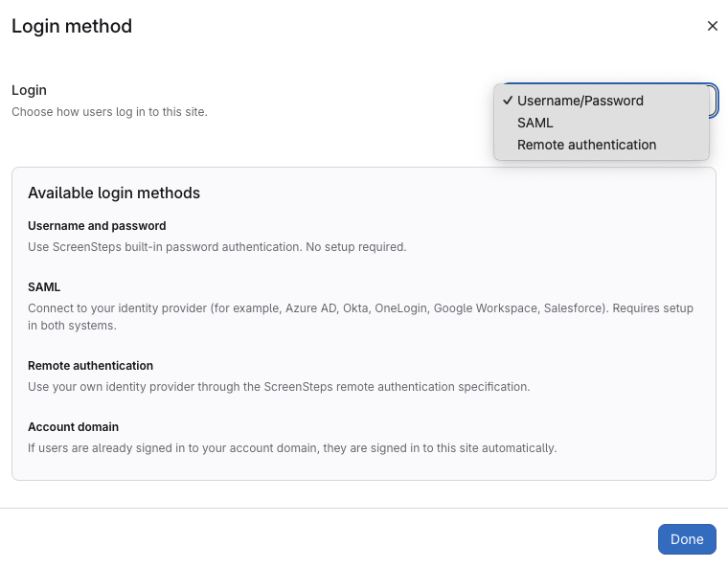Image resolution: width=728 pixels, height=568 pixels.
Task: Click the Done button
Action: (687, 539)
